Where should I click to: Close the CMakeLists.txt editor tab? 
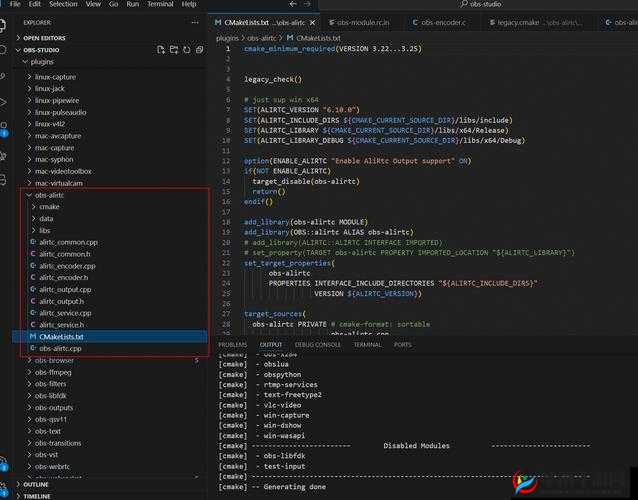click(312, 23)
